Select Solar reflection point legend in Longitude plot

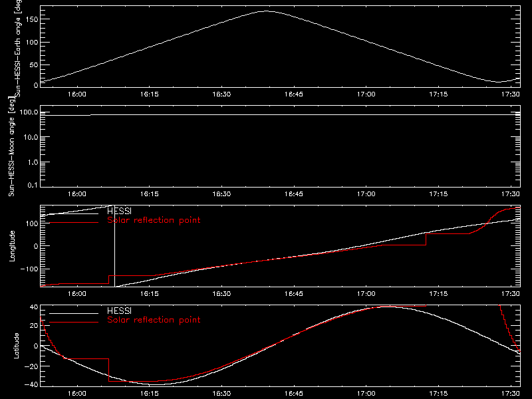[x=154, y=220]
